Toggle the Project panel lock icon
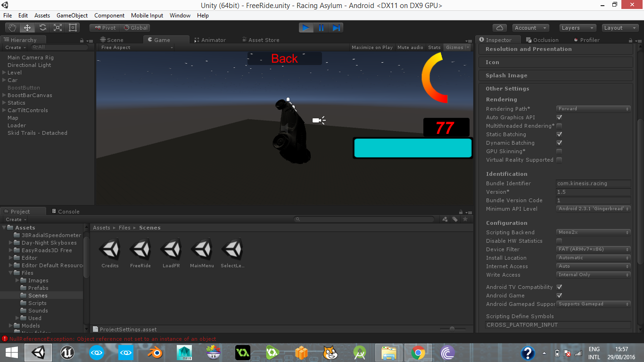 click(461, 212)
